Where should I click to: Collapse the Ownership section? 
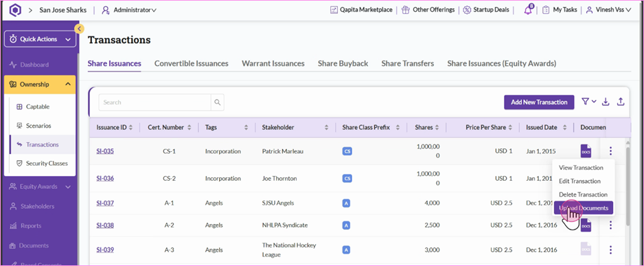click(x=40, y=85)
